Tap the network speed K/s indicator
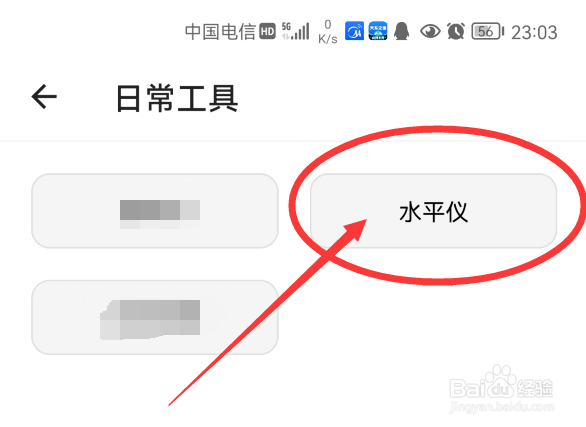The image size is (586, 427). point(328,32)
